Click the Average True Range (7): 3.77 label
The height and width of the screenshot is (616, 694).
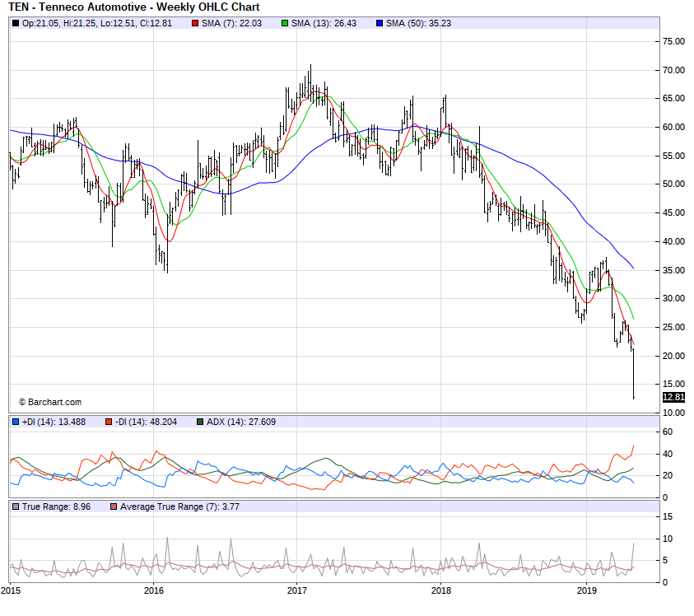(179, 506)
